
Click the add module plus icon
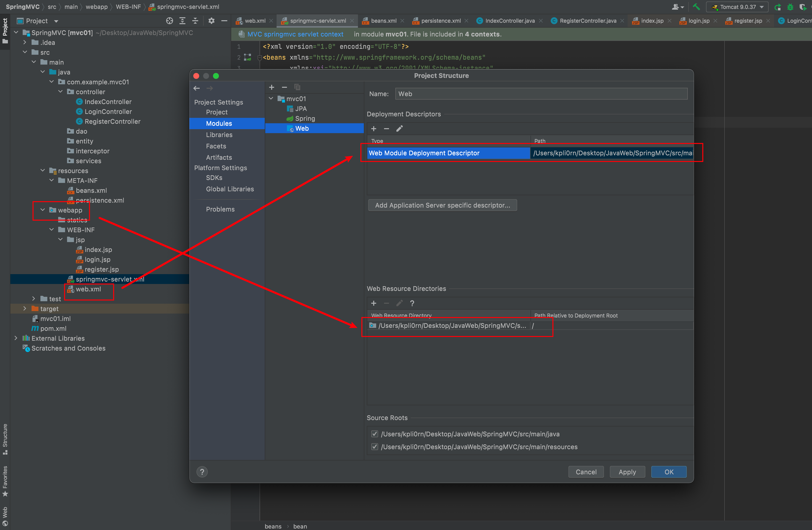[272, 87]
